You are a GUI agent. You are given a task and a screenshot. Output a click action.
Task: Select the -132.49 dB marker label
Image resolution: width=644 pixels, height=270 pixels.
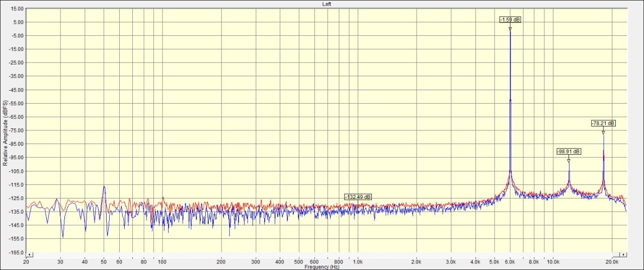pos(358,197)
